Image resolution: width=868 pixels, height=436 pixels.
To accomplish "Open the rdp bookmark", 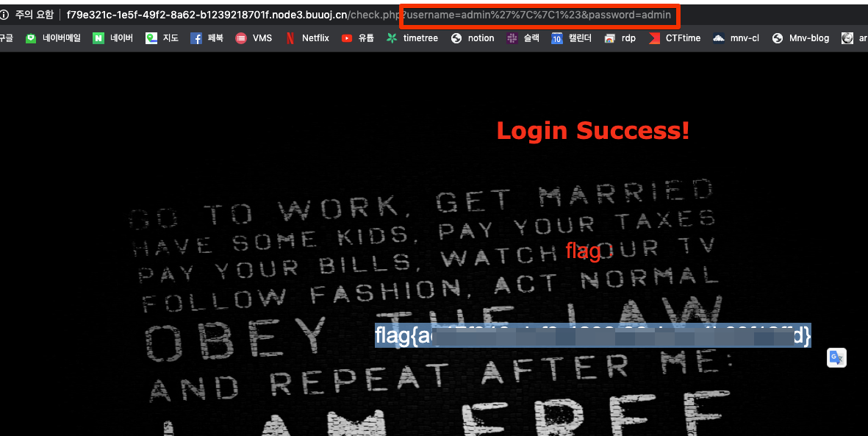I will coord(620,38).
